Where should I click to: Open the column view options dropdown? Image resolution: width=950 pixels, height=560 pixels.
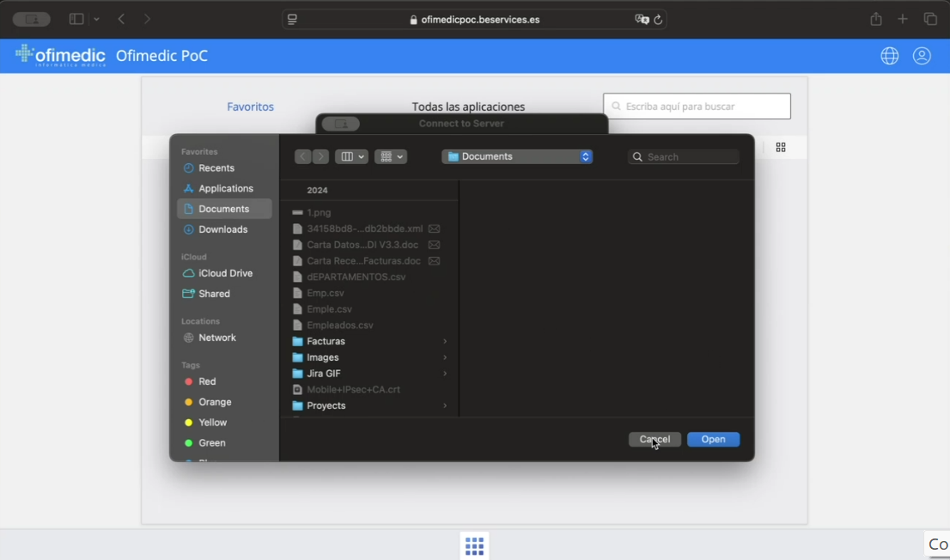click(351, 156)
